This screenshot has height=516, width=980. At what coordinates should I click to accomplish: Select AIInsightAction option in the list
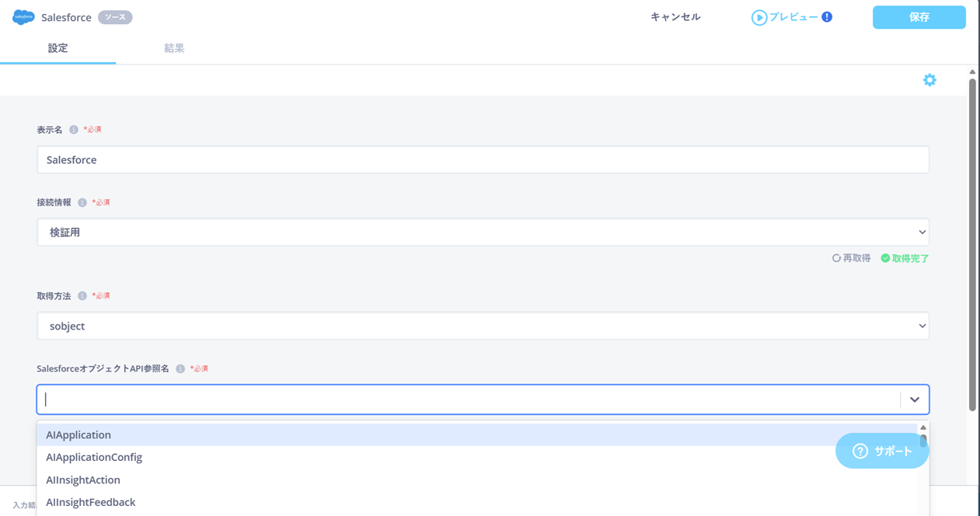pos(83,479)
